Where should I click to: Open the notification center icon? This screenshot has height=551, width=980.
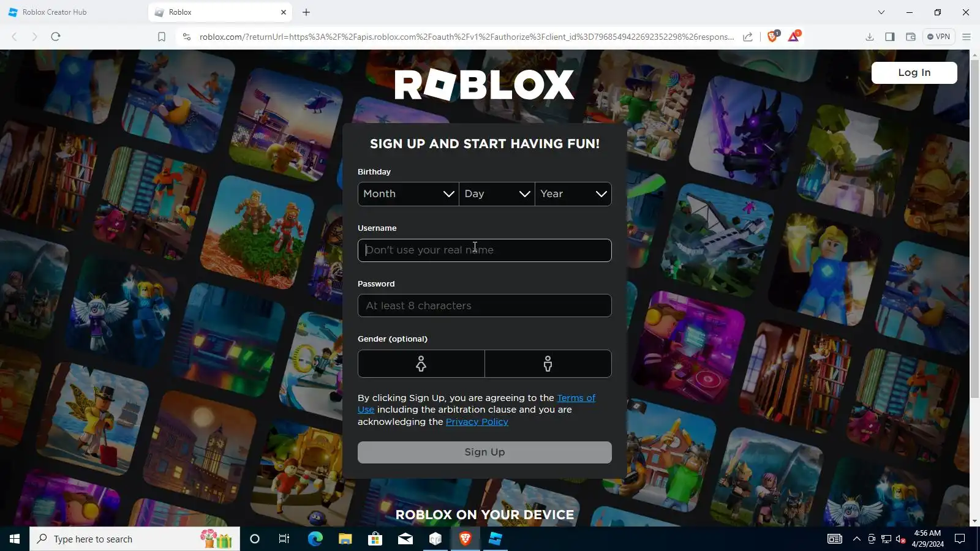coord(960,539)
